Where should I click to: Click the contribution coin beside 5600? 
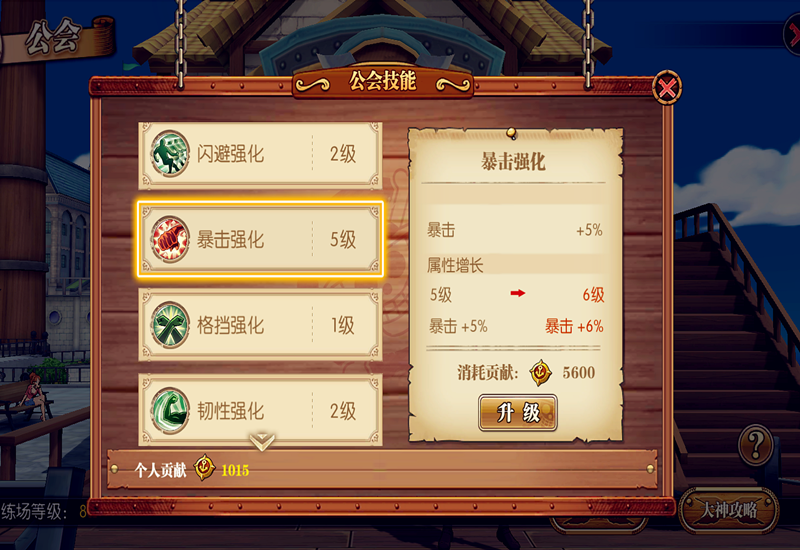point(540,372)
